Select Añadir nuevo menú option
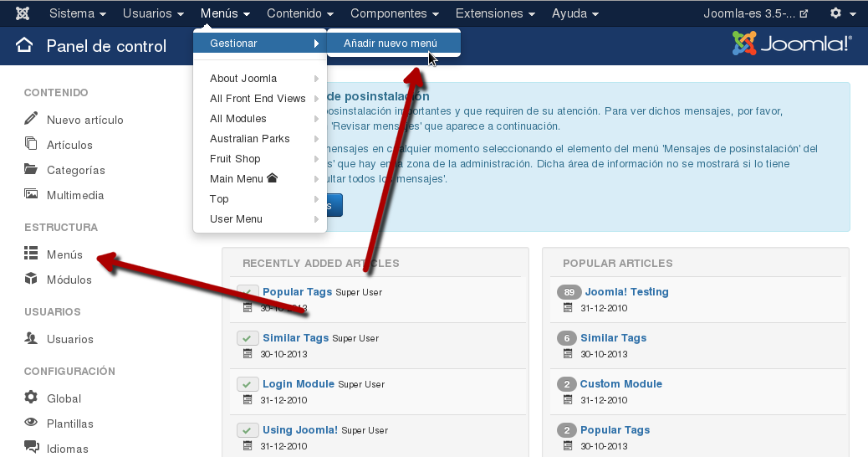868x457 pixels. click(391, 44)
